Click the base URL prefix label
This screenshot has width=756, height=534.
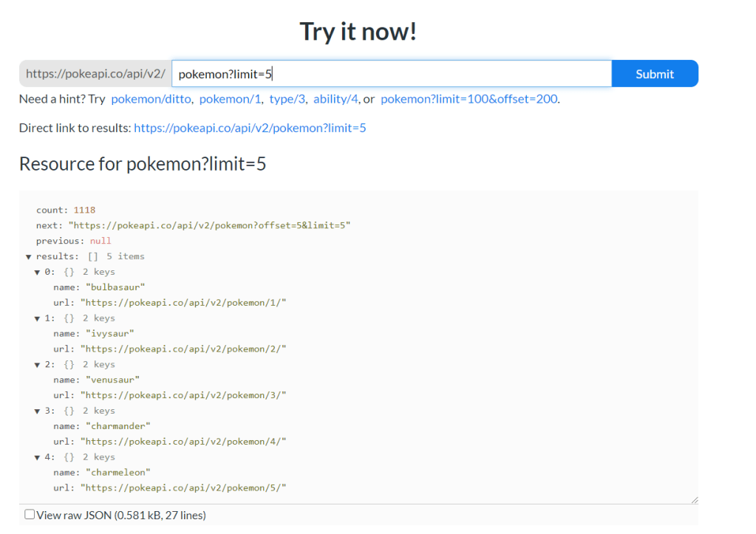(95, 74)
